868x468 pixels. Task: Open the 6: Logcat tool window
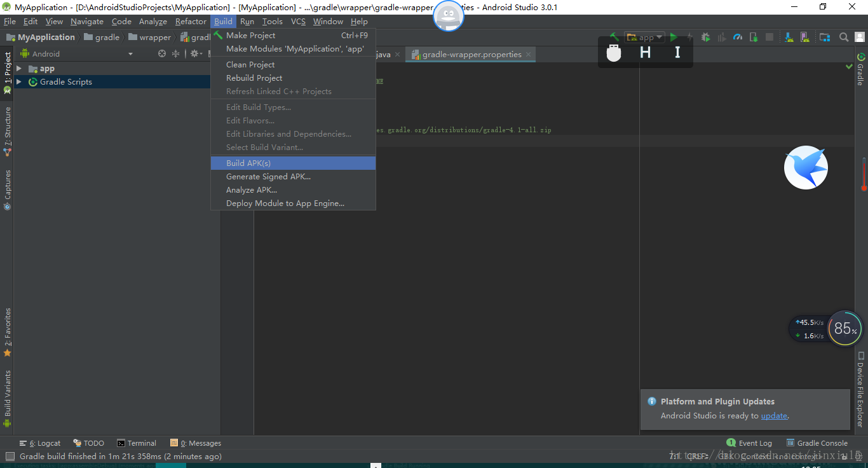[39, 443]
